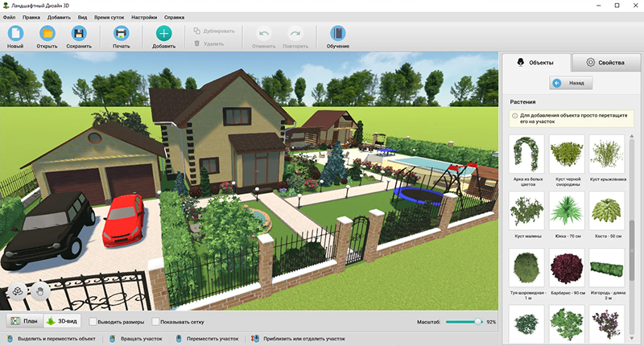Select the rotate view tool in viewport
The image size is (644, 346).
(x=16, y=290)
